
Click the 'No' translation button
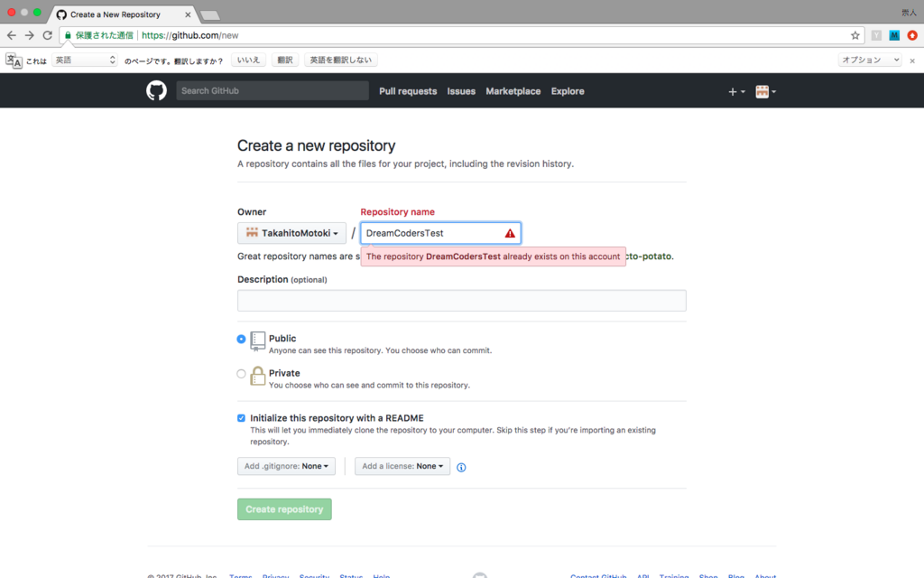pyautogui.click(x=248, y=61)
